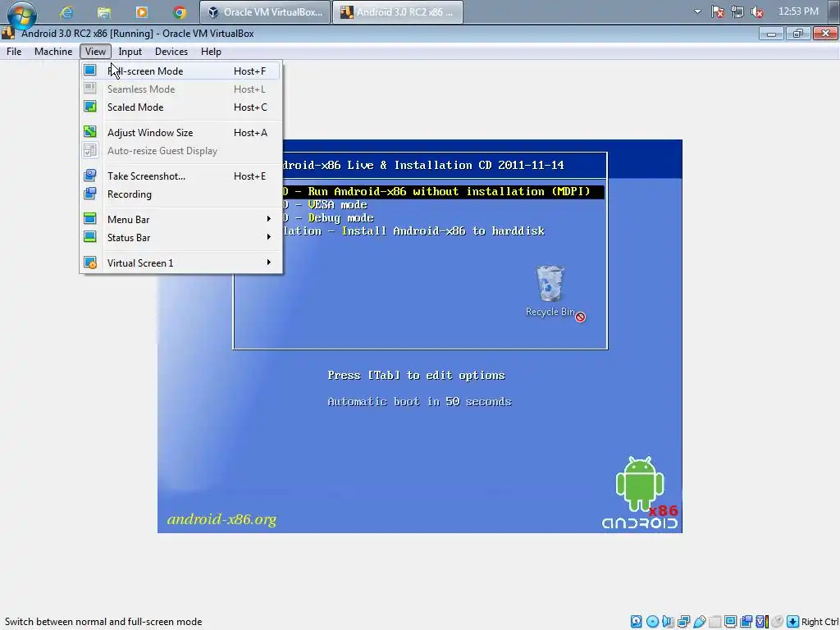This screenshot has height=630, width=840.
Task: Click the Automatic boot in 50 seconds text
Action: [x=419, y=401]
